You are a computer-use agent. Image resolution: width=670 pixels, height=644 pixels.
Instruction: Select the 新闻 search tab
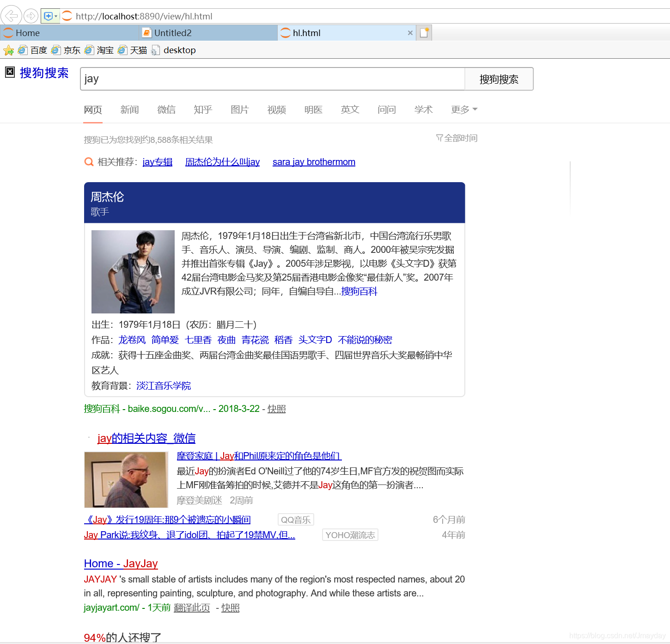pos(129,110)
